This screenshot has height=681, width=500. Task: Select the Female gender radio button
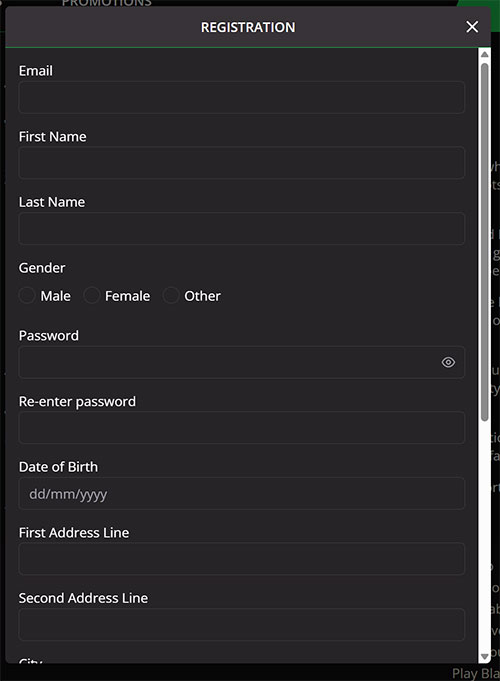[x=91, y=296]
